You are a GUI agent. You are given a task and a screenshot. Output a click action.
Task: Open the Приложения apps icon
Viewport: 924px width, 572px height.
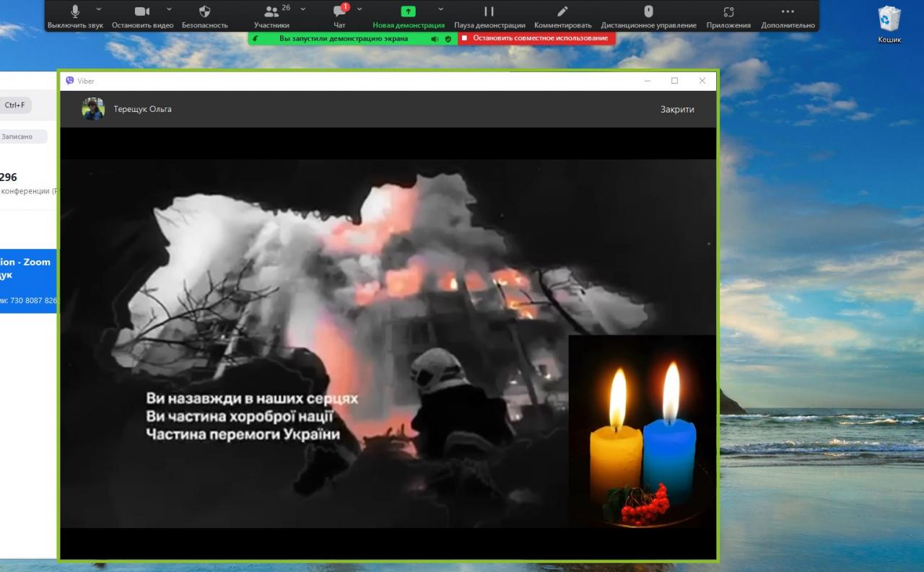[728, 12]
